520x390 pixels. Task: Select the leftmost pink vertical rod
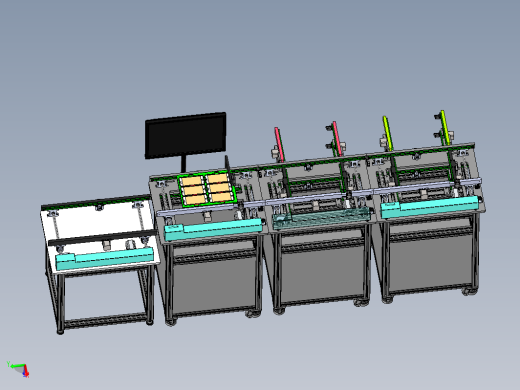[279, 144]
